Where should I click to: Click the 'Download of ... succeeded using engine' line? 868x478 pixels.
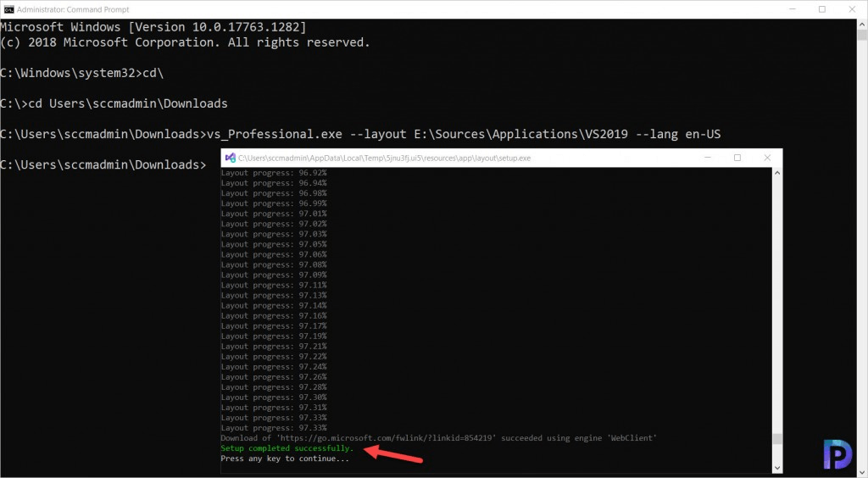coord(438,438)
